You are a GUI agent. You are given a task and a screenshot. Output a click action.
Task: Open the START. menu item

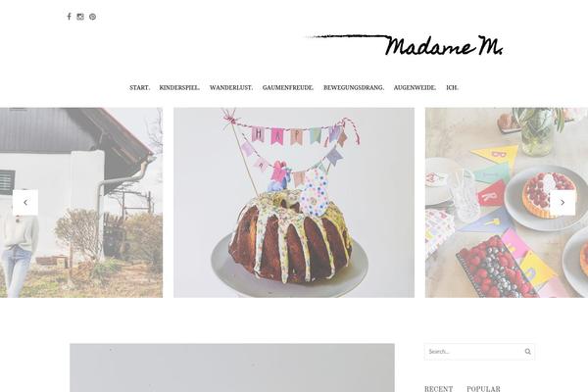point(139,87)
